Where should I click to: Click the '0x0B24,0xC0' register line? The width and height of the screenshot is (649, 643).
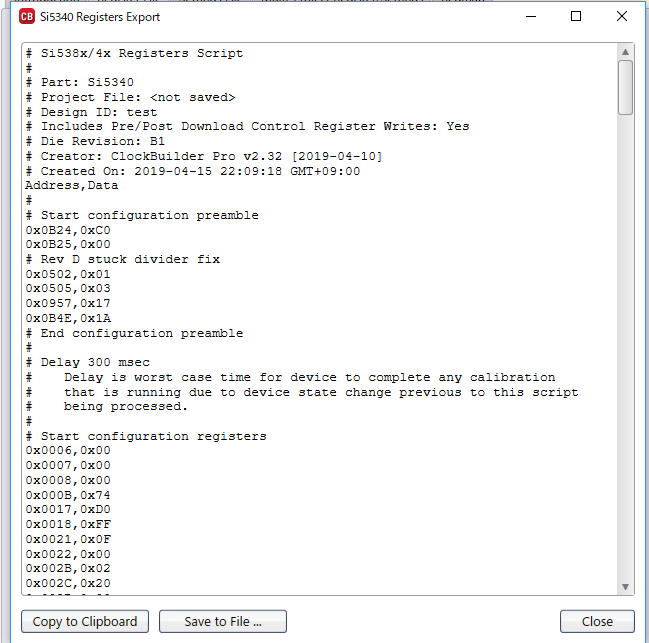point(68,230)
